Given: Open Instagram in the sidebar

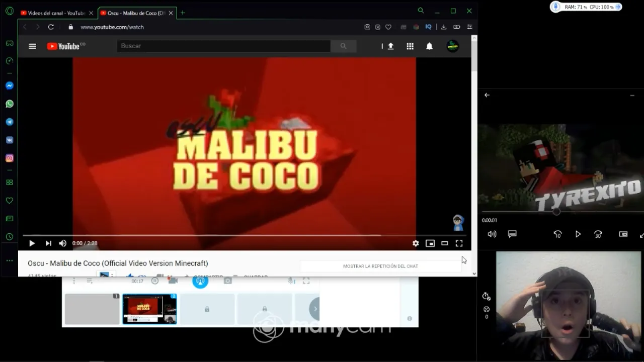Looking at the screenshot, I should coord(10,158).
